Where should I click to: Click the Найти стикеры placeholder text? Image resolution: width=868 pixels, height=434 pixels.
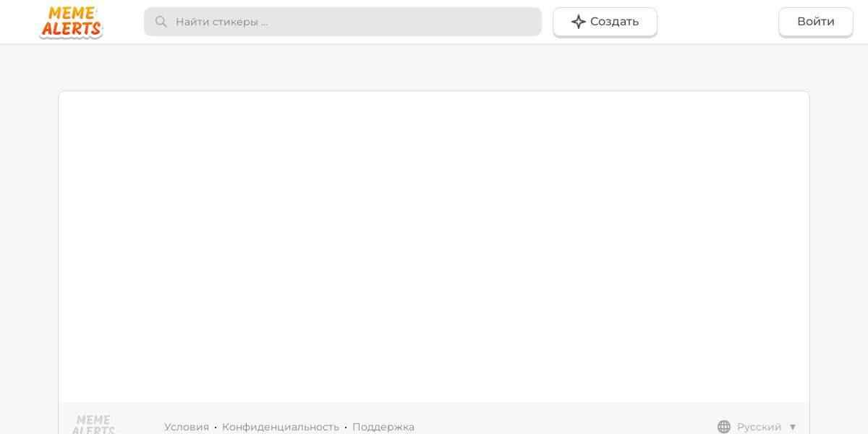(221, 22)
